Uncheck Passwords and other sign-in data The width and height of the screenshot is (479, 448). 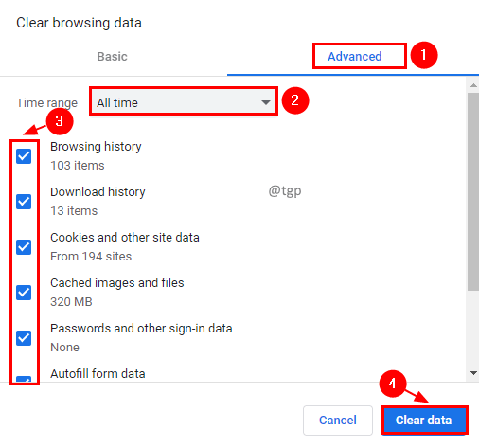pyautogui.click(x=24, y=338)
